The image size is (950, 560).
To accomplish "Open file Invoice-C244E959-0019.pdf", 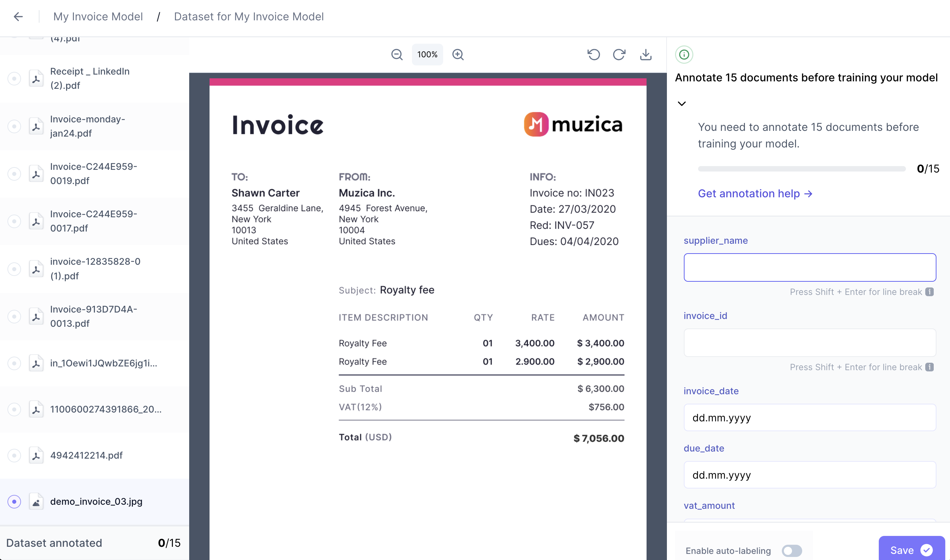I will click(94, 174).
